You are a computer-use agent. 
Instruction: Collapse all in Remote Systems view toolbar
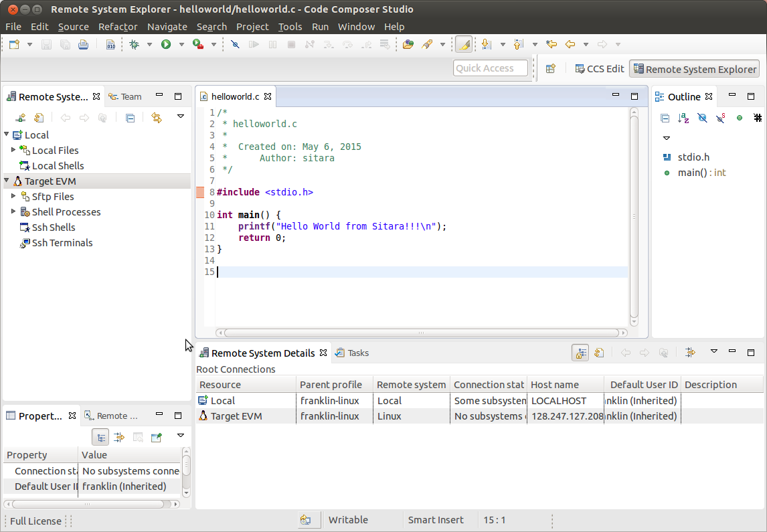130,118
